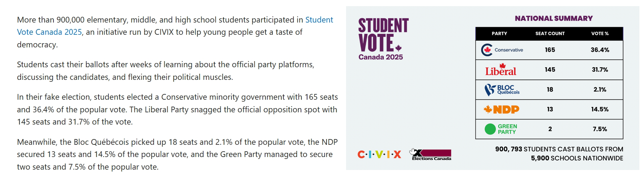Click the SEAT COUNT column header

pyautogui.click(x=550, y=34)
